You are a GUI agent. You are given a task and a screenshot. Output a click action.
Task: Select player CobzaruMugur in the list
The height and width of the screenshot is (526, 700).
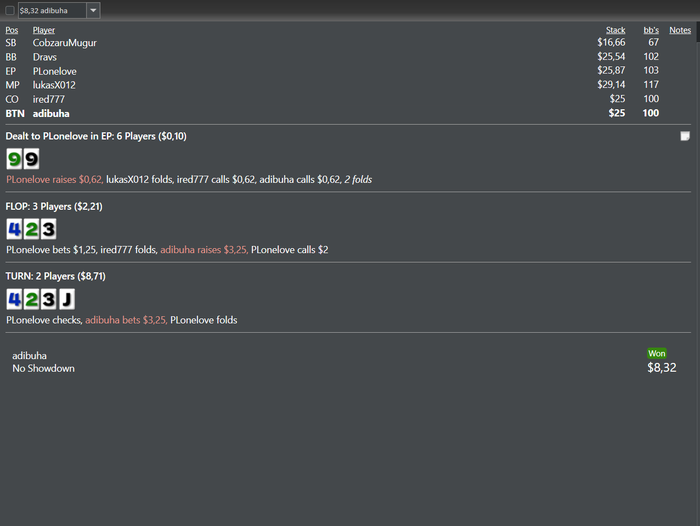[x=65, y=43]
